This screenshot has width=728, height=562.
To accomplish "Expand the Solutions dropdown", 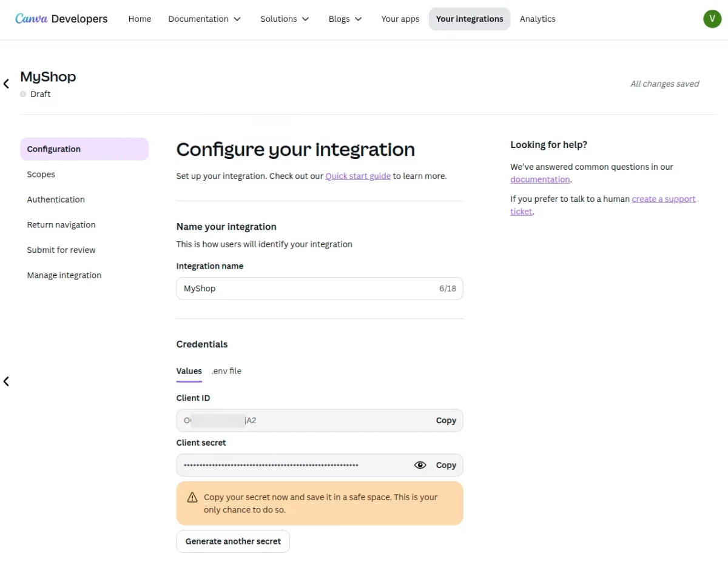I will 285,19.
